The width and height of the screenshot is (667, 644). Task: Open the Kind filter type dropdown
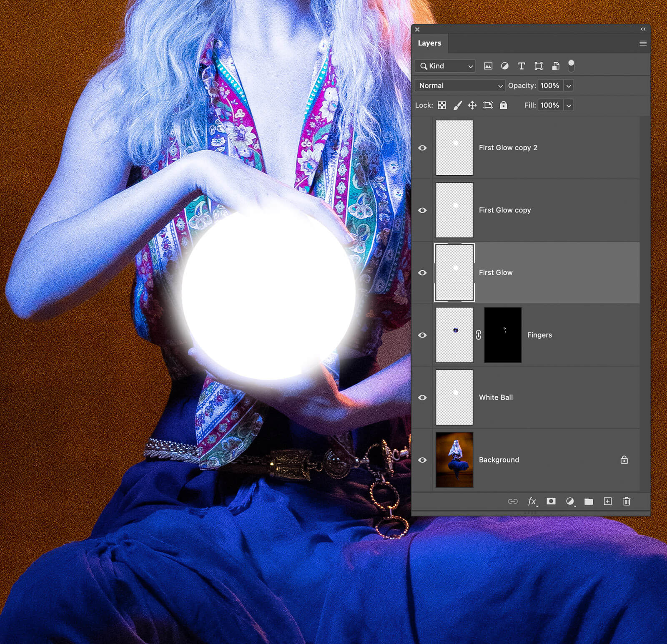click(446, 66)
